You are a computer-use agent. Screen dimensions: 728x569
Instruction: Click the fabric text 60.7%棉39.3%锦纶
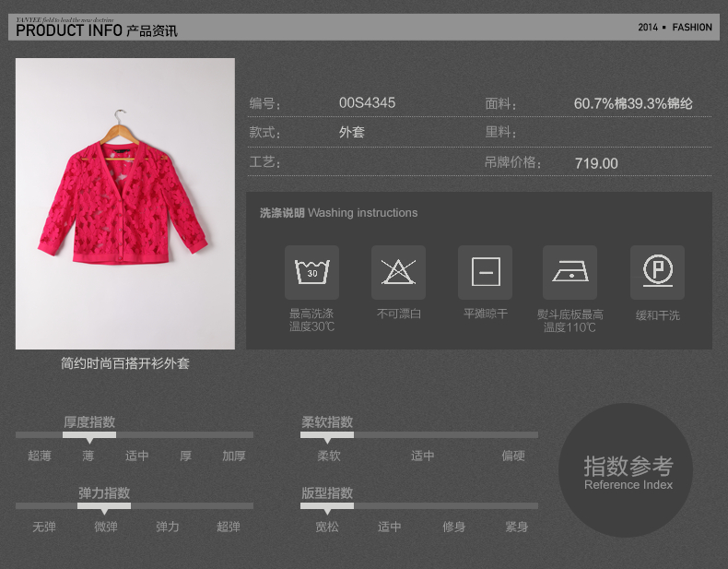pyautogui.click(x=633, y=103)
